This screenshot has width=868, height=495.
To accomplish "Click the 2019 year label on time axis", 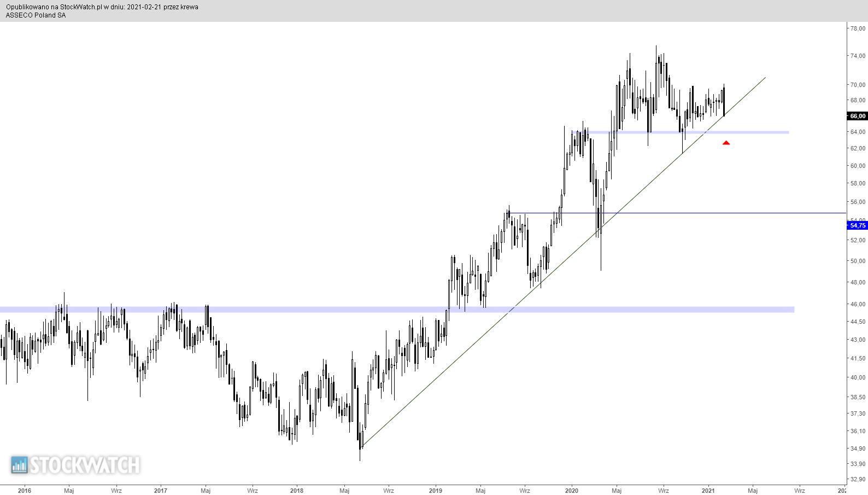I will click(x=436, y=491).
